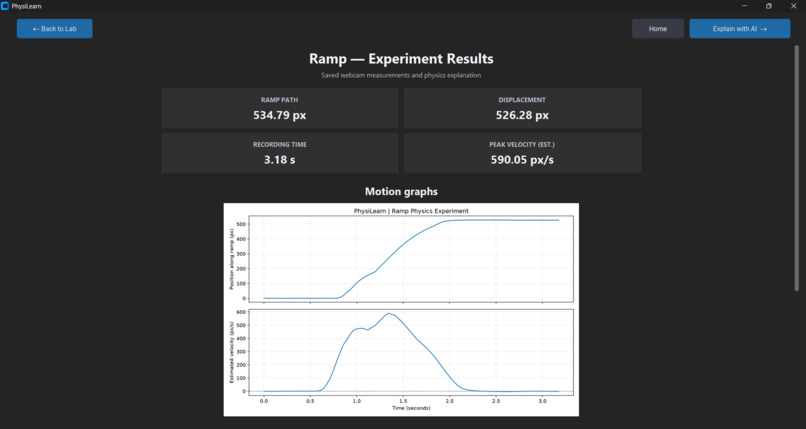Click the vertical page scrollbar thumb
The image size is (806, 429).
pos(797,170)
